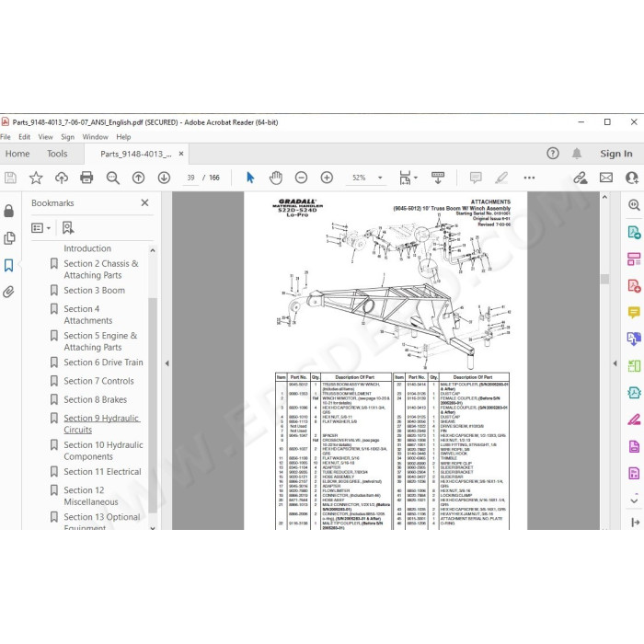644x644 pixels.
Task: Add a comment sticky note
Action: click(476, 178)
